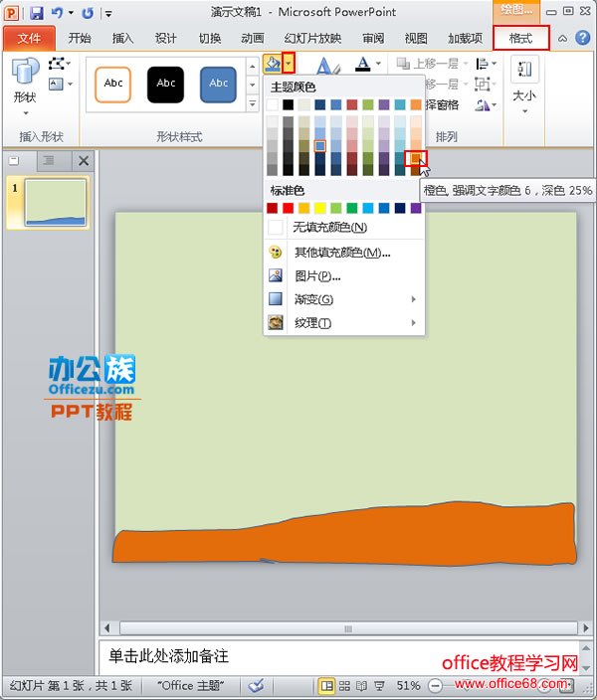Pick standard red color swatch
The width and height of the screenshot is (597, 700).
click(289, 208)
